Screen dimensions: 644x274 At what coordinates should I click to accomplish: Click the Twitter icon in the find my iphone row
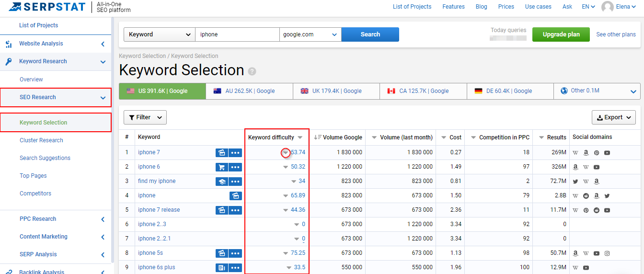[575, 182]
